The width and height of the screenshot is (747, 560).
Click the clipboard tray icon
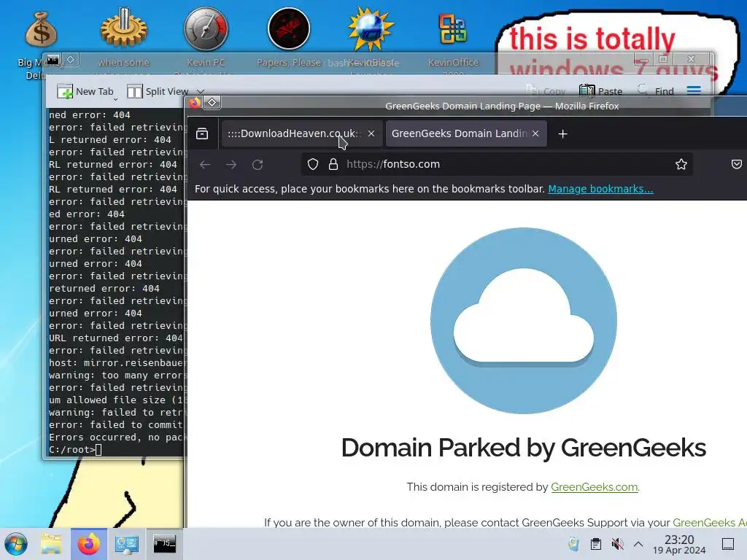(x=595, y=544)
